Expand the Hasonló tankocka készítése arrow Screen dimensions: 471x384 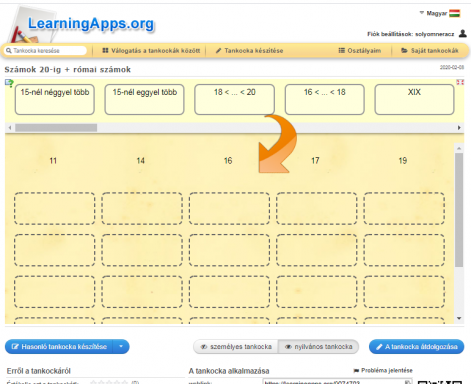point(121,347)
